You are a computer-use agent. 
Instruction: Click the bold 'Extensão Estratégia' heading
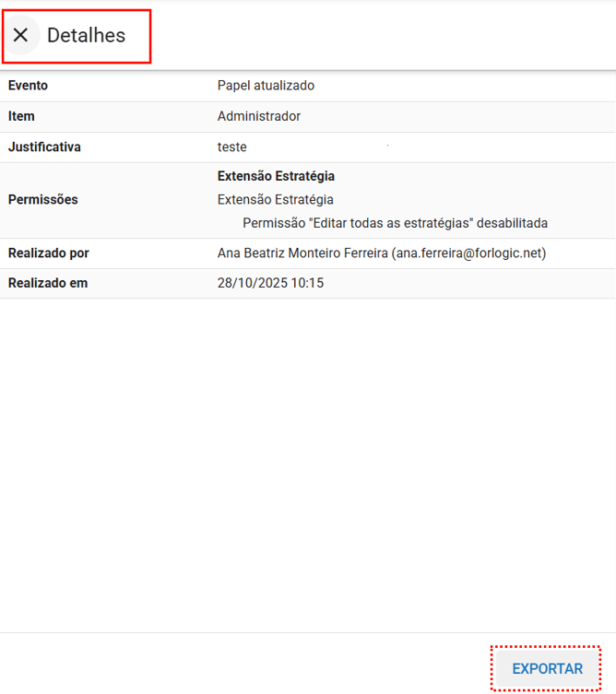(276, 176)
